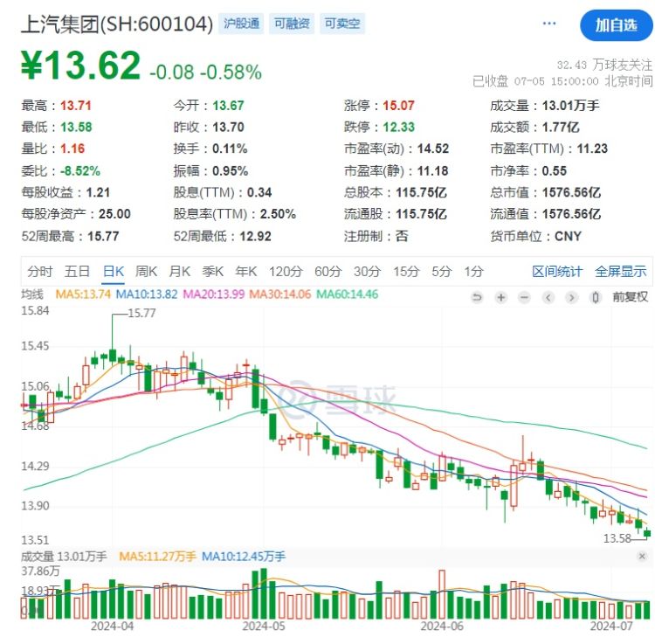Click the MA10:13.82 legend
Viewport: 655px width, 644px height.
147,294
